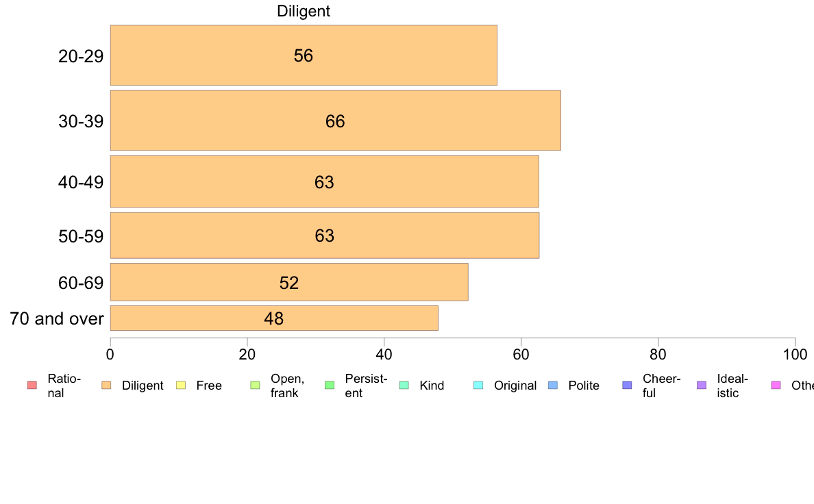Select the Kind legend swatch
Image resolution: width=814 pixels, height=504 pixels.
[x=404, y=385]
